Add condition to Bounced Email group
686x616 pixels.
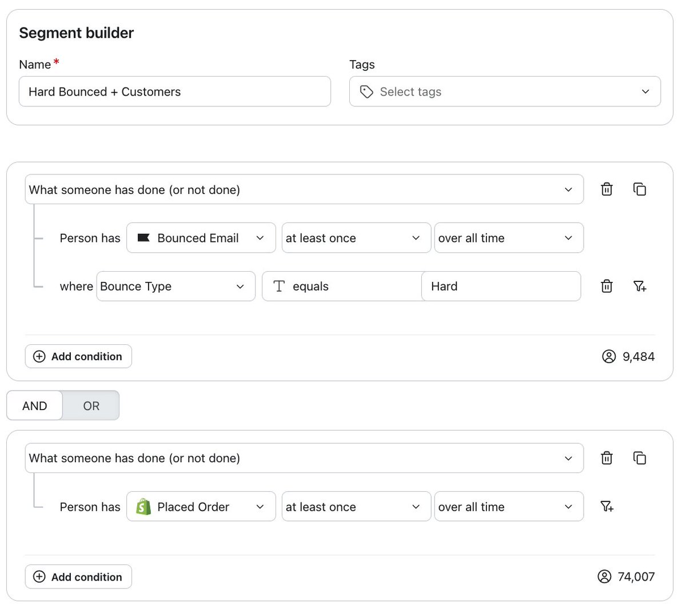[78, 356]
